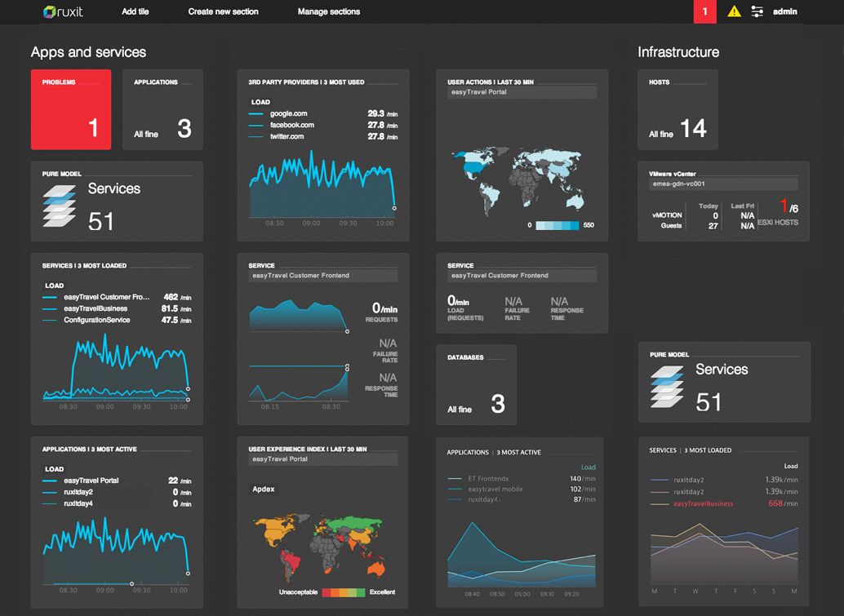Viewport: 844px width, 616px height.
Task: Click the Hosts 14 tile
Action: (x=677, y=109)
